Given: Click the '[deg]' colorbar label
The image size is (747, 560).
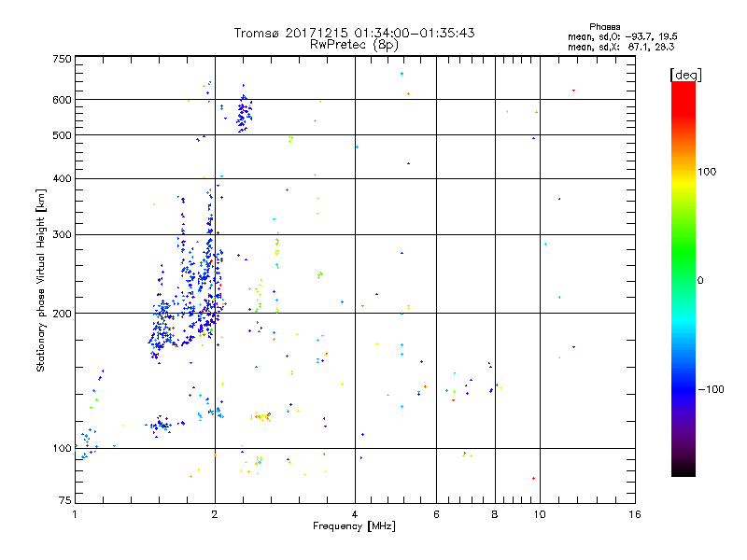Looking at the screenshot, I should click(685, 75).
